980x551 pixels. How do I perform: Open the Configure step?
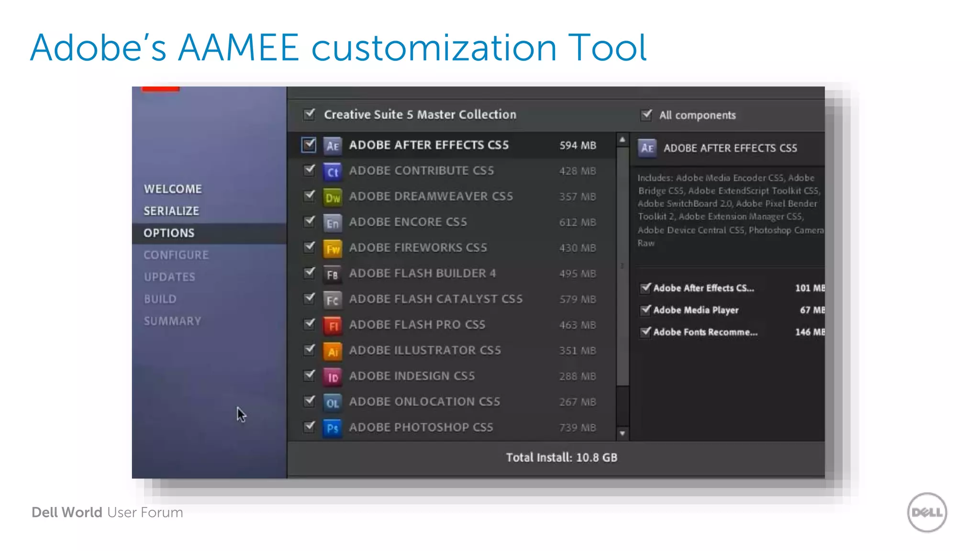(176, 255)
